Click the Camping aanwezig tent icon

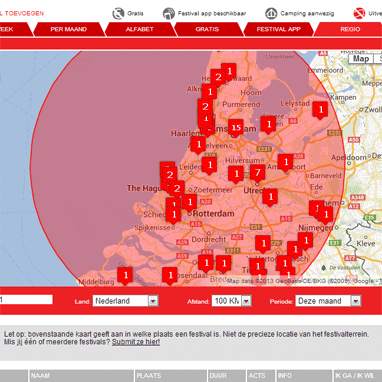click(271, 14)
